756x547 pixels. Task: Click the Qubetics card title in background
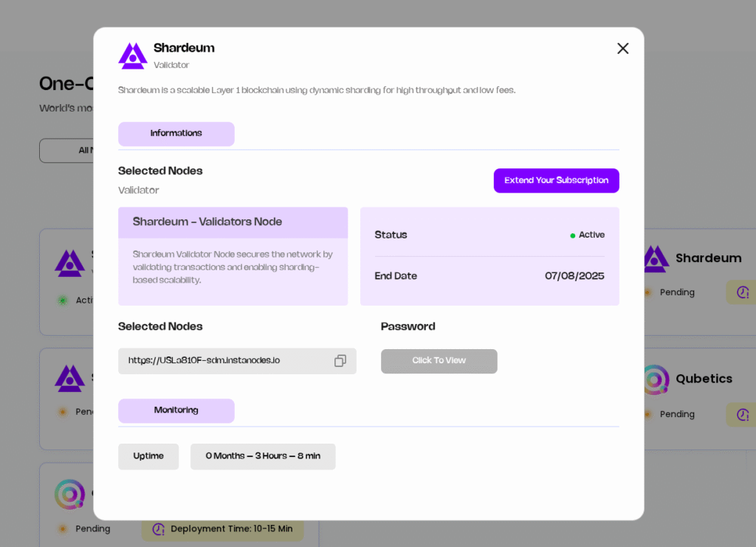704,378
